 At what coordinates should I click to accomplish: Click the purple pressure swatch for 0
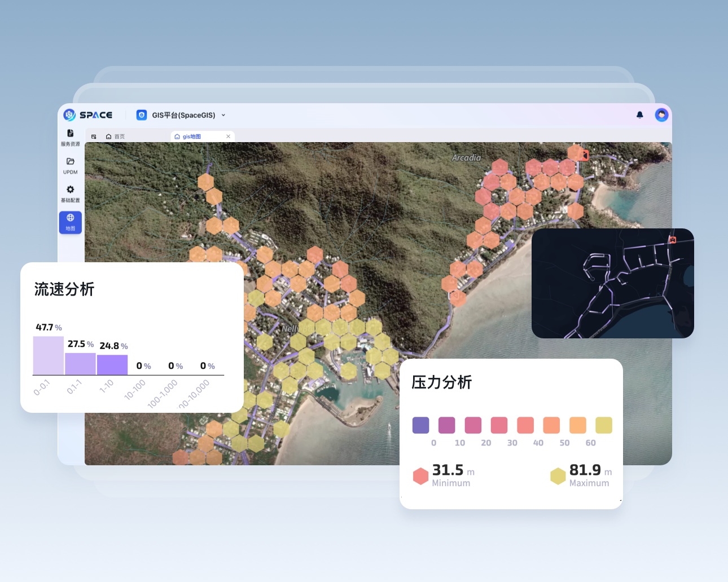420,425
